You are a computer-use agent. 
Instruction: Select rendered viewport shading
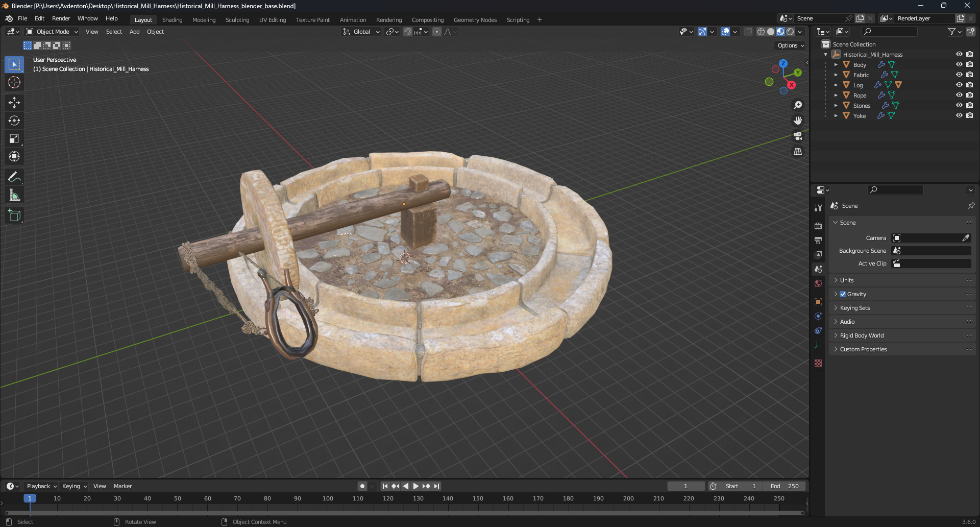click(x=790, y=32)
